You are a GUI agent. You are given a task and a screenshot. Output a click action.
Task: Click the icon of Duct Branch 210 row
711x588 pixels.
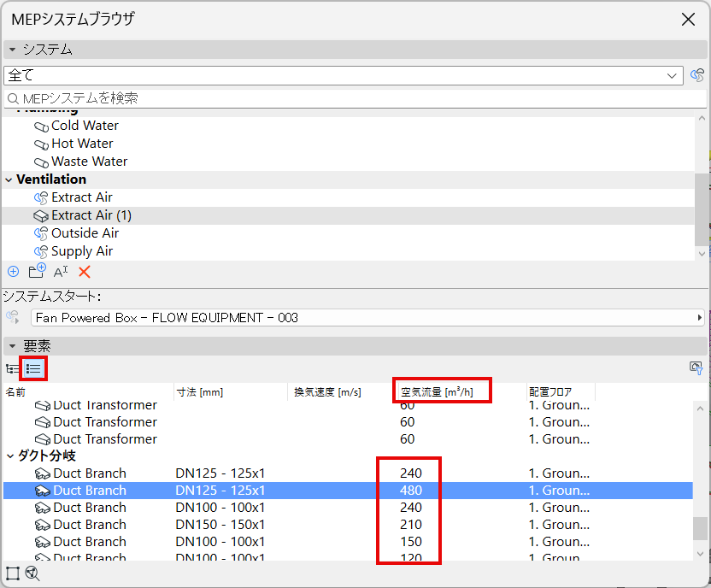(43, 525)
